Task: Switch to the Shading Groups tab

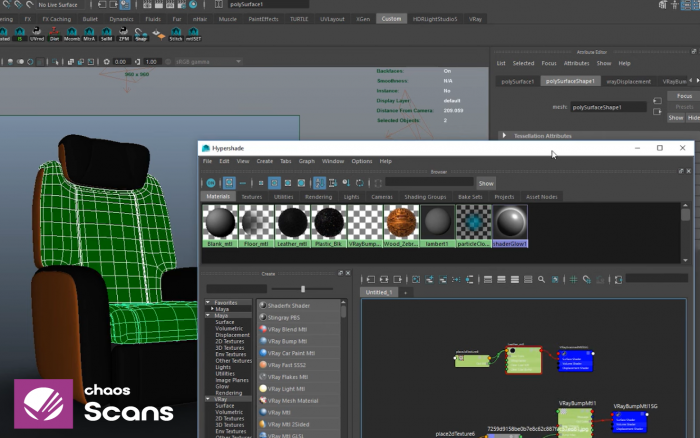Action: [425, 196]
